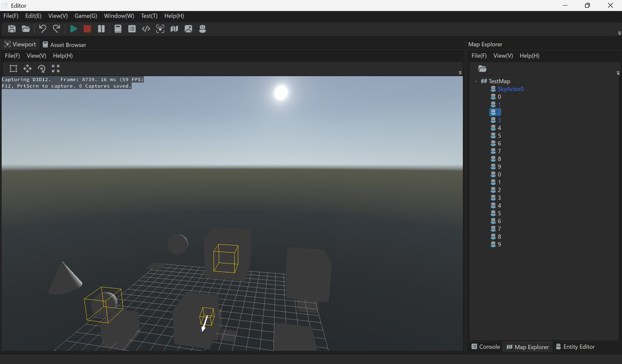Image resolution: width=622 pixels, height=364 pixels.
Task: Click the robot entity icon in main toolbar
Action: click(x=203, y=29)
